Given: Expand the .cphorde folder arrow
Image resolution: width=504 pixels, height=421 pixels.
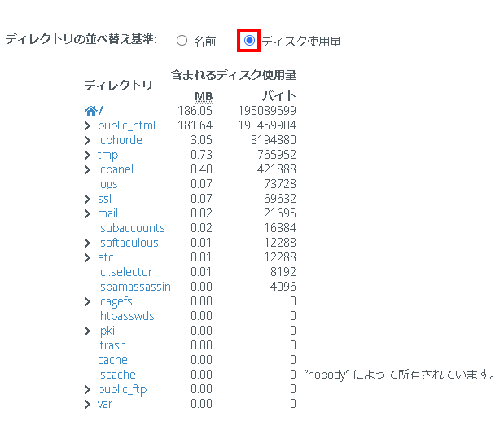Looking at the screenshot, I should 88,140.
